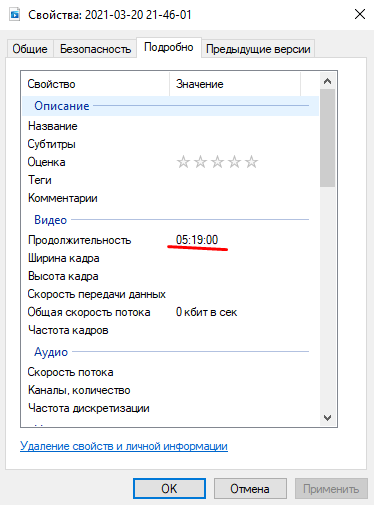Screen dimensions: 374x505
Task: Click the file icon in title bar
Action: (x=15, y=15)
